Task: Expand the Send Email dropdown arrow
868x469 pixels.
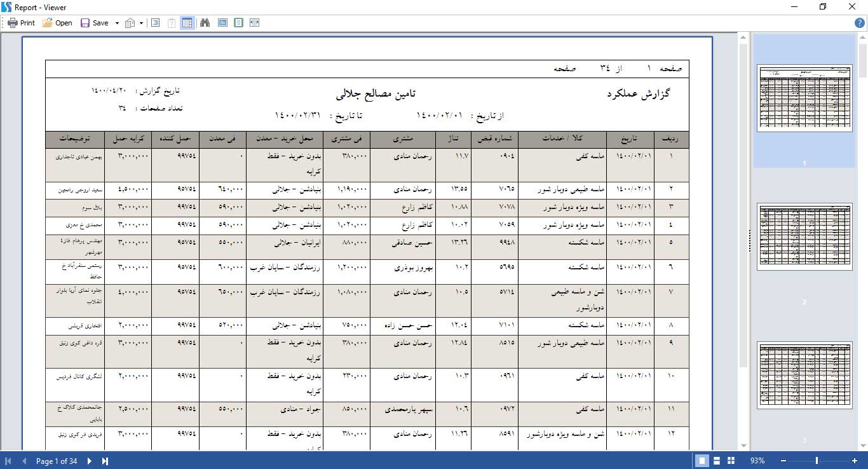Action: pyautogui.click(x=141, y=23)
